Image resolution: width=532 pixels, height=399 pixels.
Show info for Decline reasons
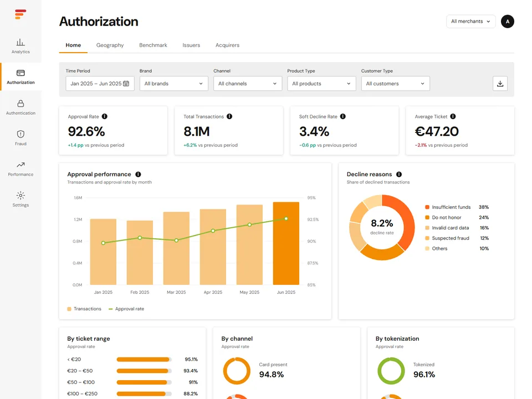coord(399,175)
